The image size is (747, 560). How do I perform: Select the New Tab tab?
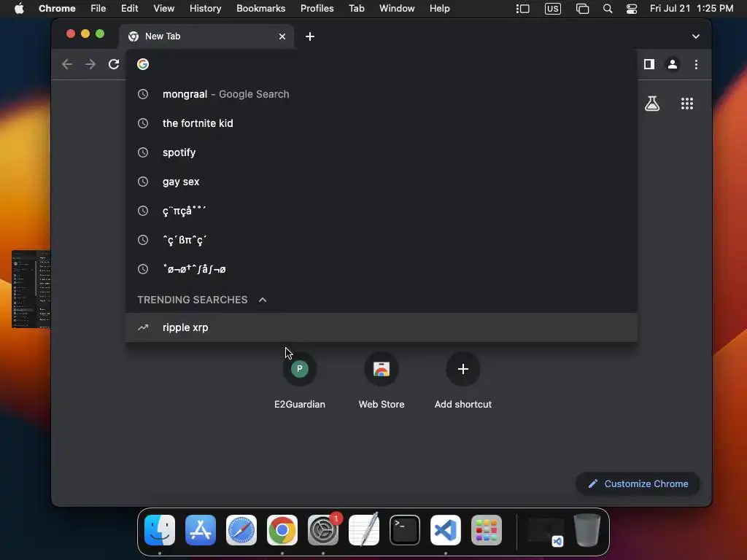[206, 36]
